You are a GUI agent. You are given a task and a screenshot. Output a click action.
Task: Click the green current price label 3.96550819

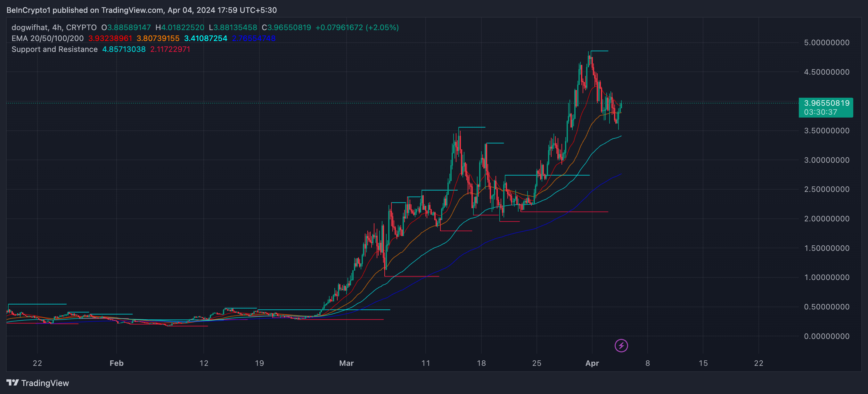pyautogui.click(x=826, y=103)
